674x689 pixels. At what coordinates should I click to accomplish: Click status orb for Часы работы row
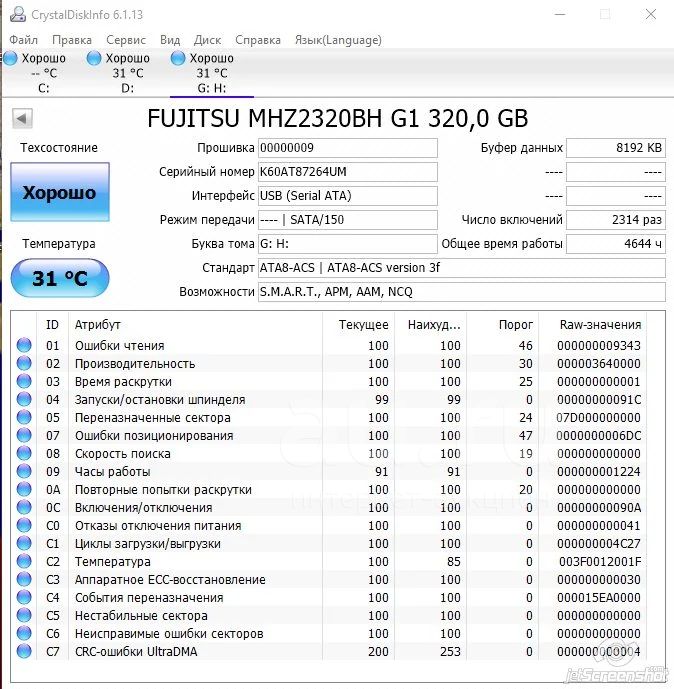pos(24,471)
